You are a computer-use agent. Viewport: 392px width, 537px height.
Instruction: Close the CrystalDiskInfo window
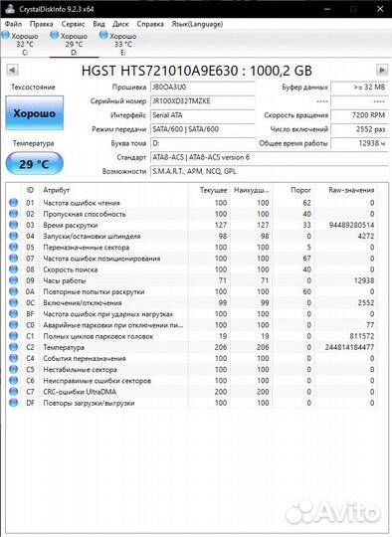tap(380, 9)
